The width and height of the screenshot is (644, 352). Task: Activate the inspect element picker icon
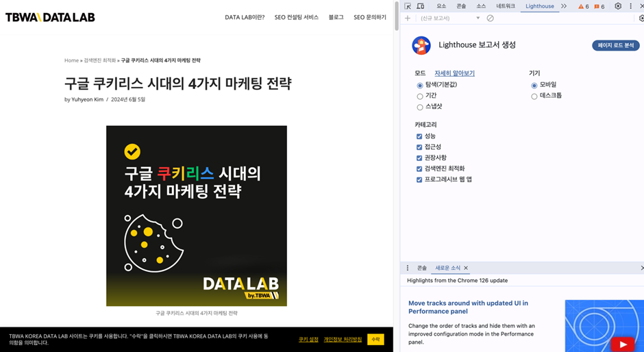point(408,6)
